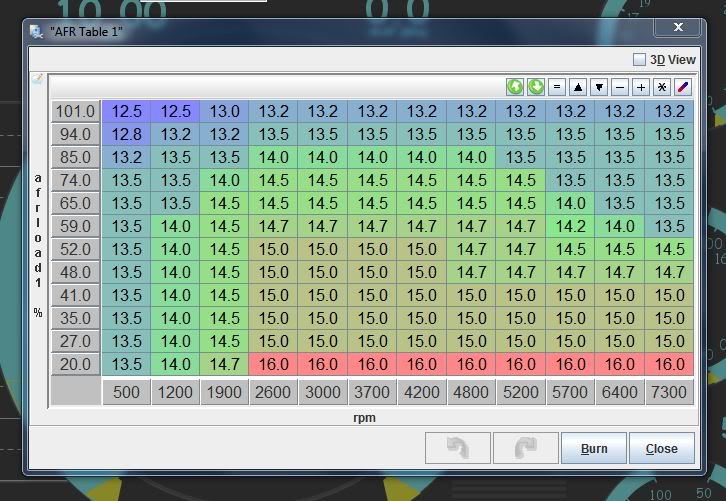Click the red-blue pencil icon in toolbar
Viewport: 726px width, 501px height.
pos(683,87)
